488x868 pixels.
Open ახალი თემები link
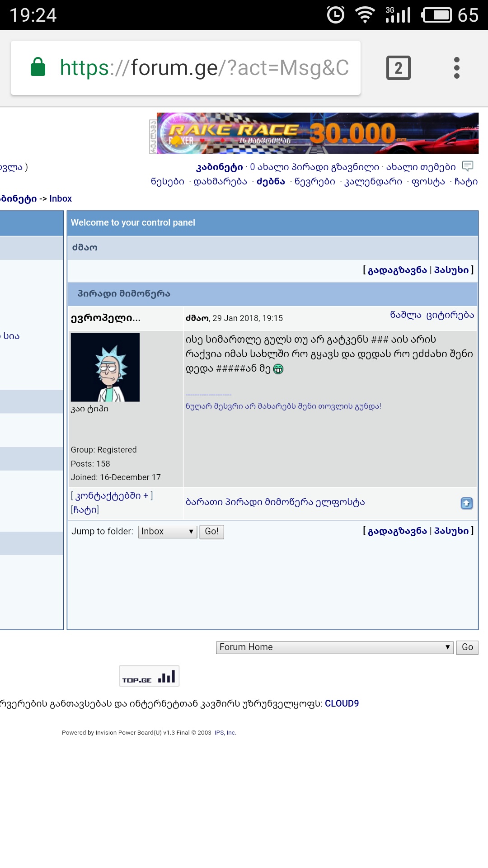[421, 167]
